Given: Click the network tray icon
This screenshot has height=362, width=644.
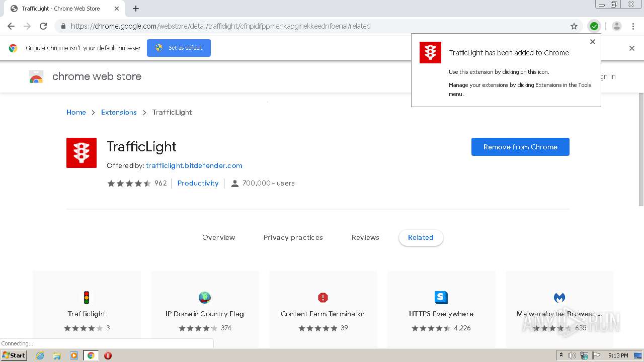Looking at the screenshot, I should coord(584,355).
